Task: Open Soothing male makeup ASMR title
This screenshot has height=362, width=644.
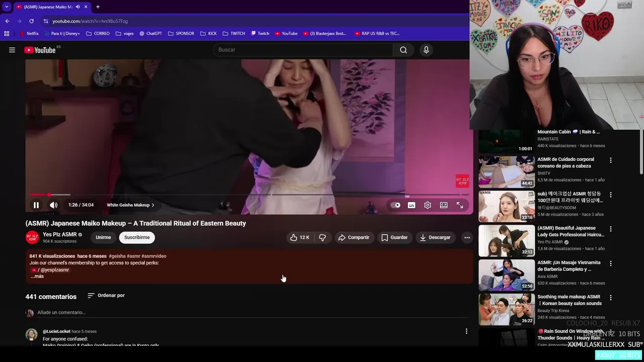Action: [570, 300]
